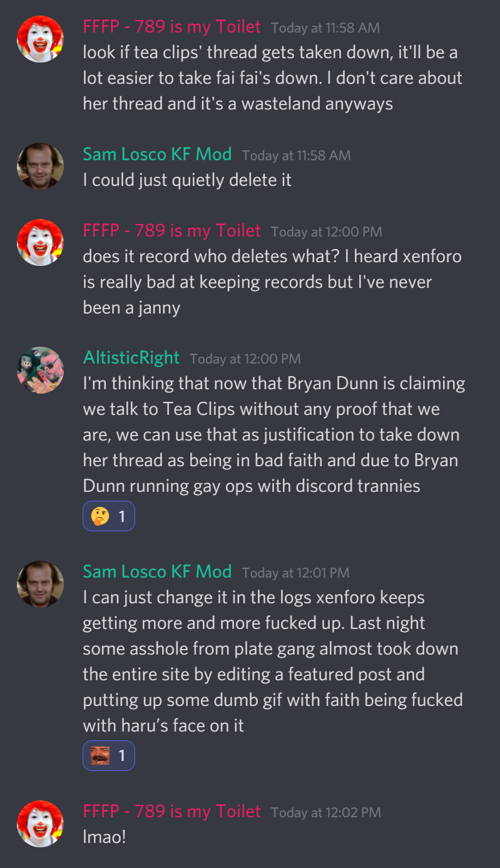500x868 pixels.
Task: Toggle the face emoji reaction under Sam Losco's message
Action: 109,755
